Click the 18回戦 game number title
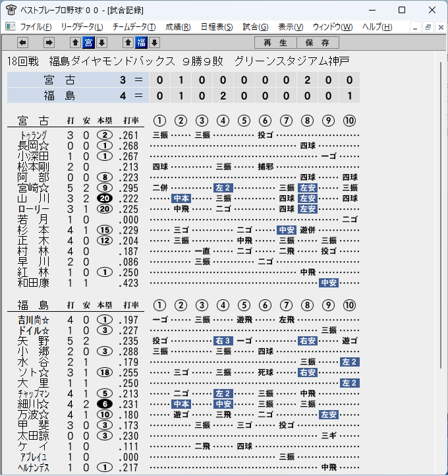 click(23, 61)
